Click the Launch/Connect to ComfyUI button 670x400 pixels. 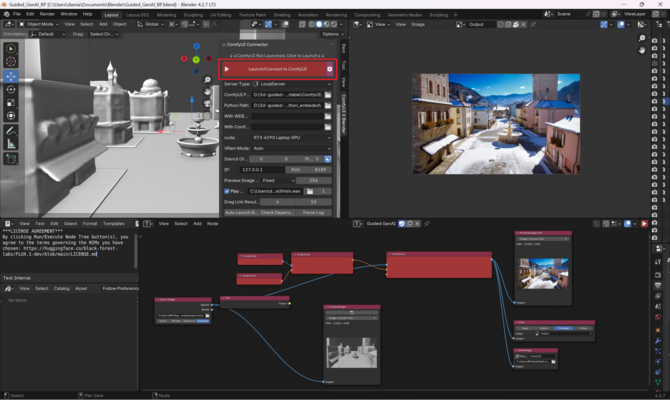point(276,69)
